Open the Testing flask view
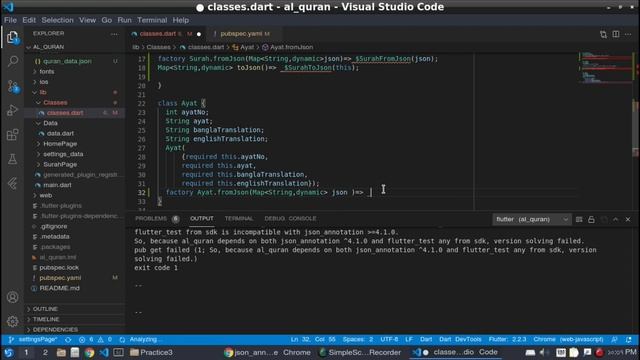Viewport: 640px width, 360px height. click(x=12, y=159)
